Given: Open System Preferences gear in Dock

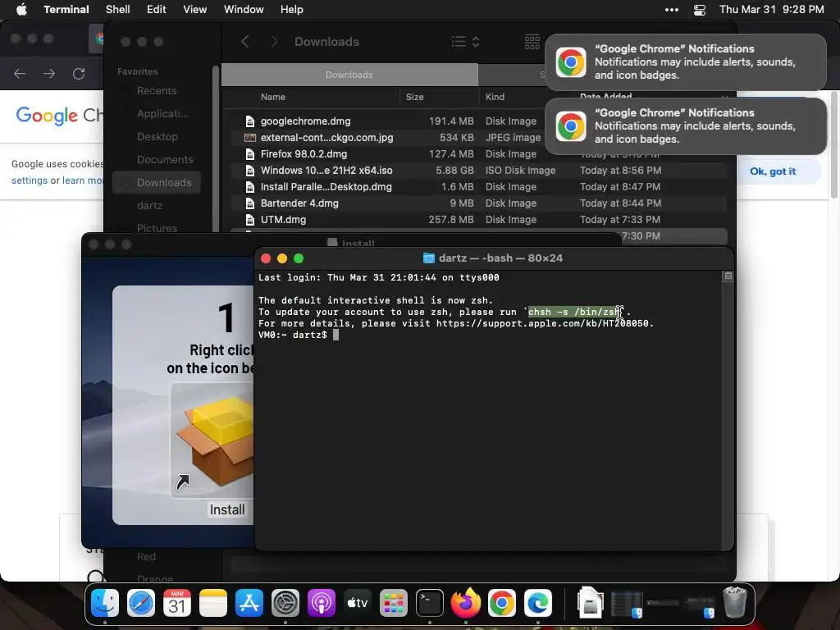Looking at the screenshot, I should (285, 603).
